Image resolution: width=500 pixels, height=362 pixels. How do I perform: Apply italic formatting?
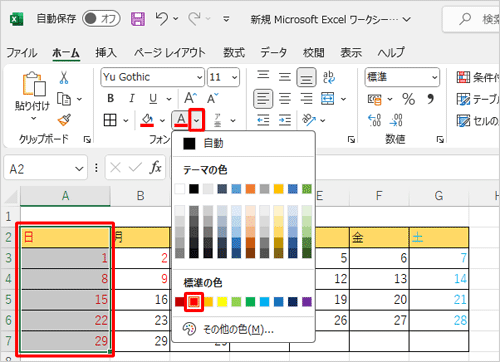coord(132,98)
